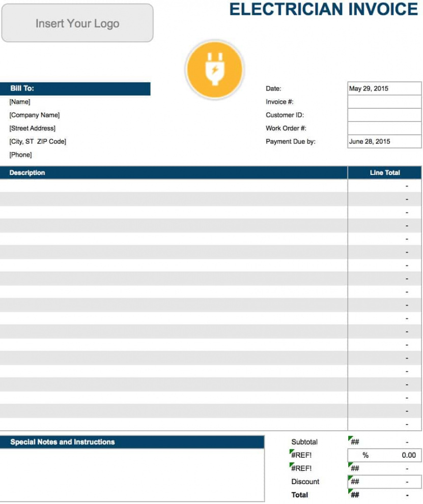Viewport: 423px width, 504px height.
Task: Select the [Name] placeholder text
Action: [x=20, y=102]
